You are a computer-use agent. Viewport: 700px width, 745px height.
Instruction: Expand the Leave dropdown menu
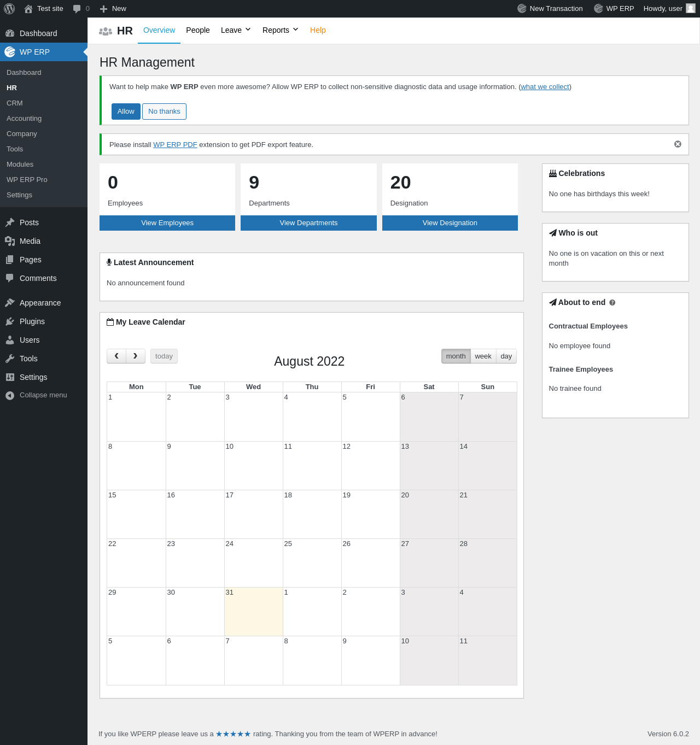[236, 30]
